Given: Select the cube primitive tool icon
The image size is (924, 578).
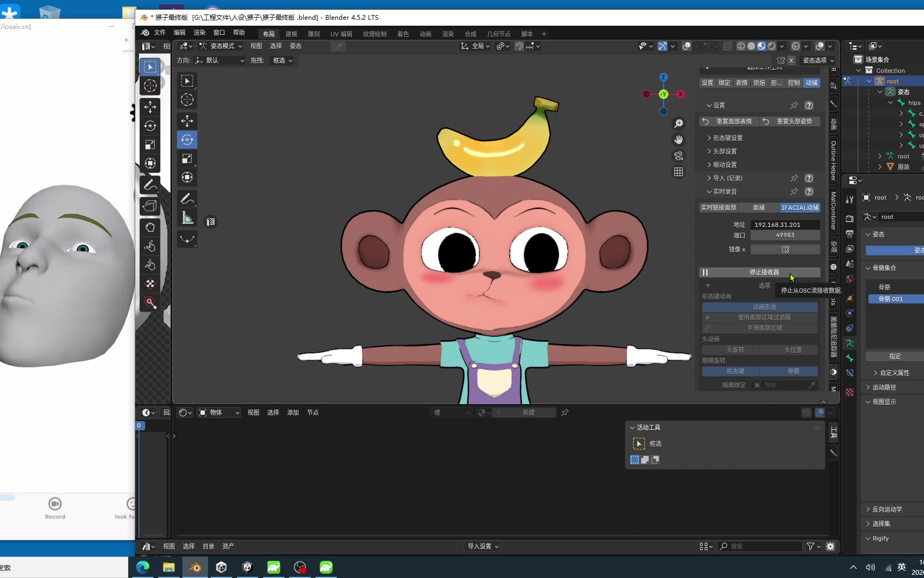Looking at the screenshot, I should click(x=150, y=206).
